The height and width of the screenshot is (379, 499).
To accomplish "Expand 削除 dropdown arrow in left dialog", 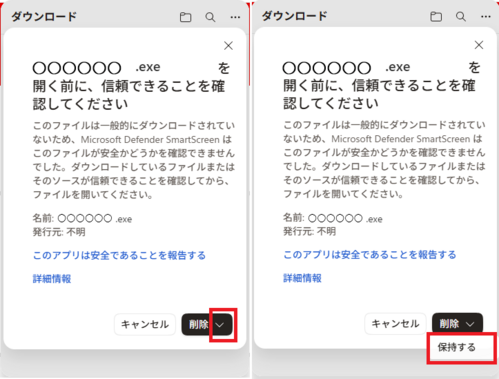I will [x=220, y=325].
